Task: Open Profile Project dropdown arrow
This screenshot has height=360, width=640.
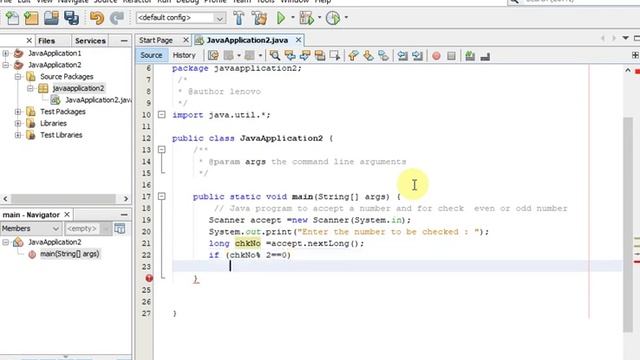Action: pos(346,18)
